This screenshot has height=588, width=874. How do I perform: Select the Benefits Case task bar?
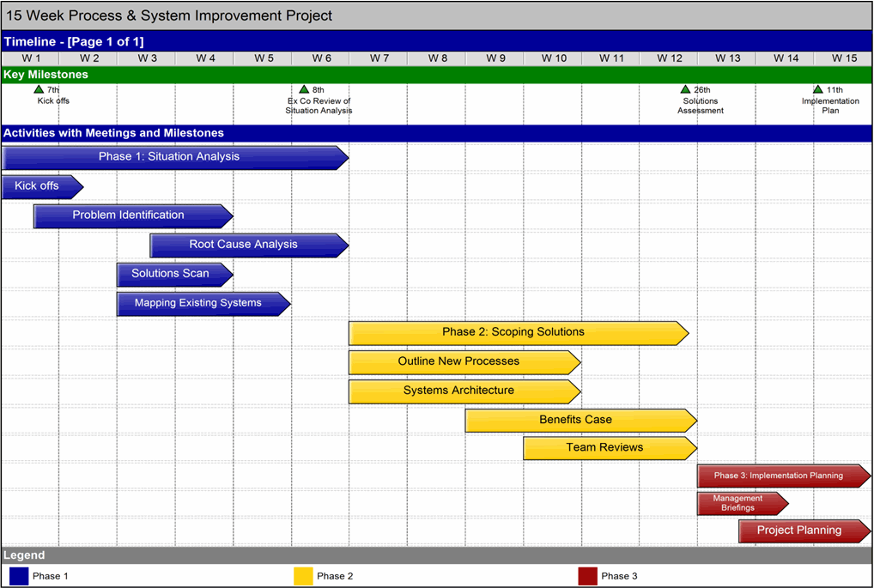(x=581, y=421)
